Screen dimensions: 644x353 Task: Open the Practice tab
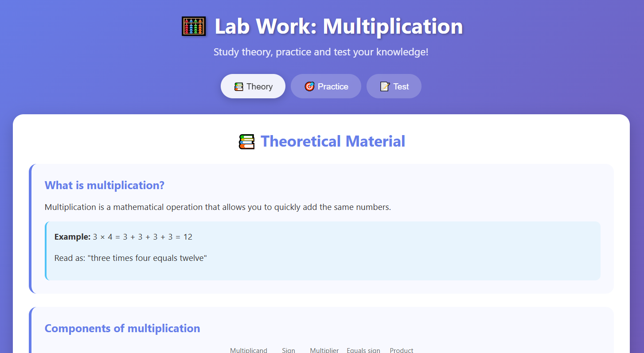click(x=326, y=86)
